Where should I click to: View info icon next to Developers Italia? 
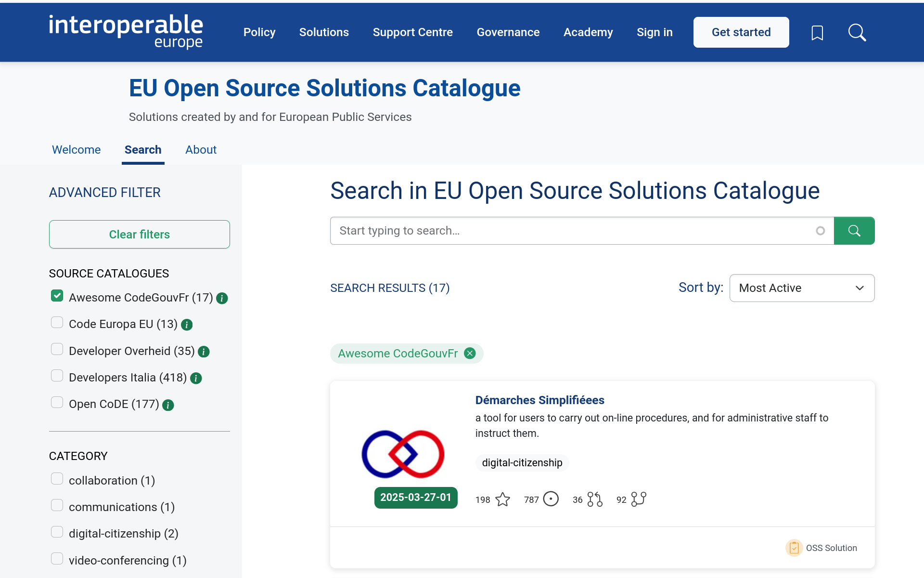[196, 378]
